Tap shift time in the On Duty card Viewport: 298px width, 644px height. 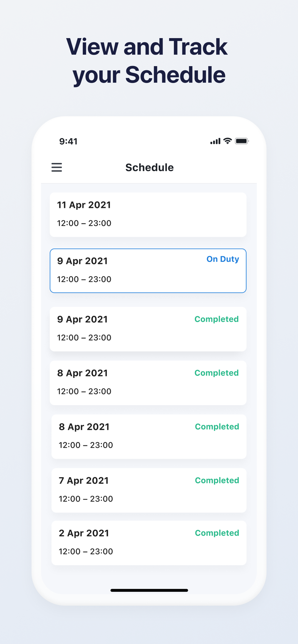coord(84,279)
